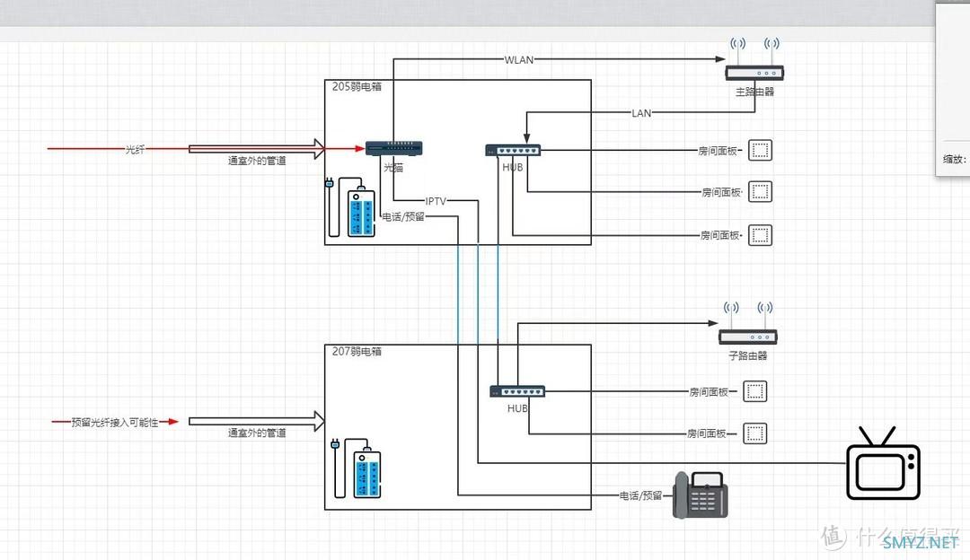Select the HUB switch inside 207弱电箱
Viewport: 970px width, 560px height.
point(517,391)
